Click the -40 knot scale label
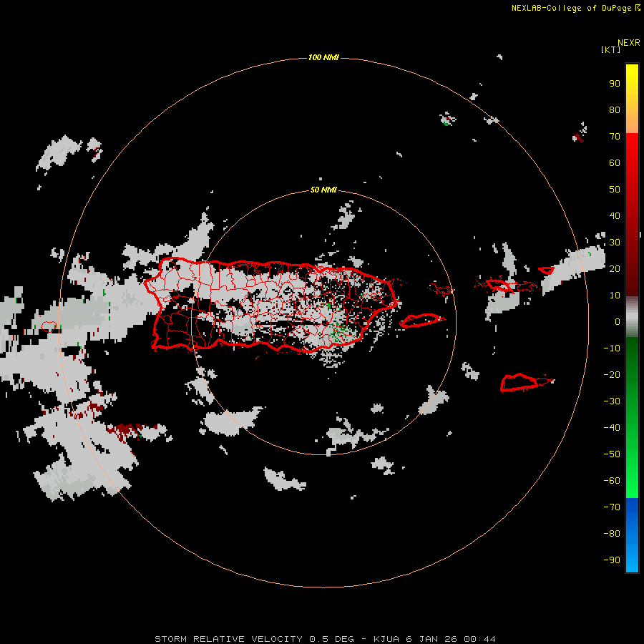This screenshot has height=644, width=644. click(x=612, y=428)
